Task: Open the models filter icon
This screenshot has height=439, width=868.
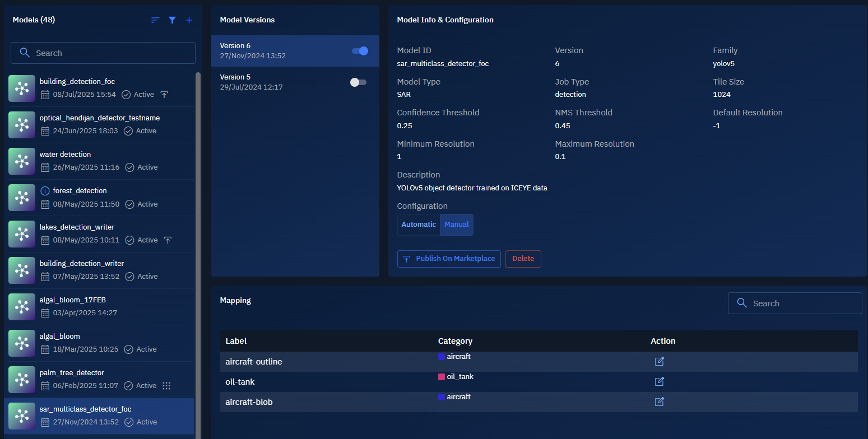Action: (x=173, y=20)
